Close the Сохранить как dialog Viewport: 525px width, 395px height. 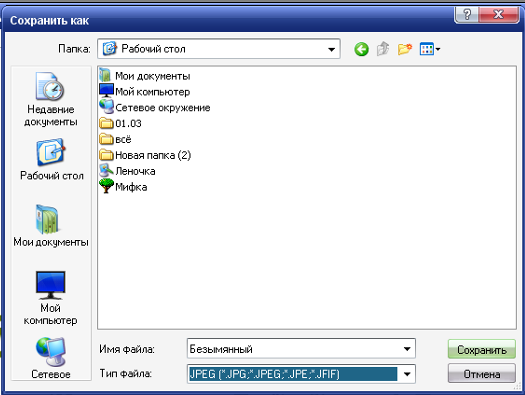(498, 14)
